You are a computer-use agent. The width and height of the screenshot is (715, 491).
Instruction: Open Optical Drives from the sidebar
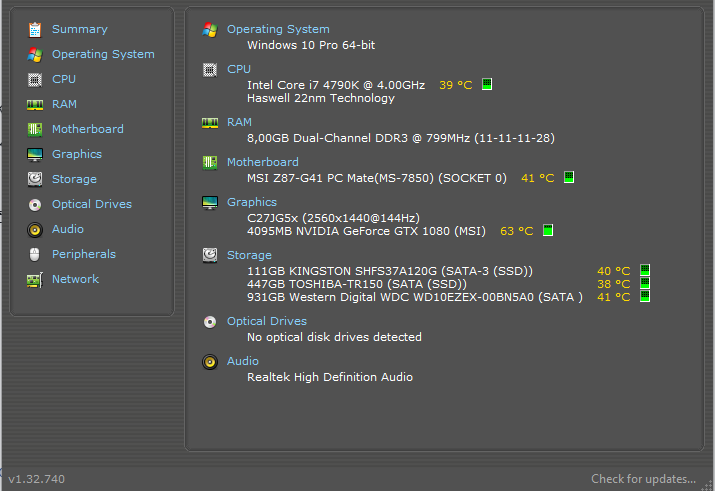[92, 204]
